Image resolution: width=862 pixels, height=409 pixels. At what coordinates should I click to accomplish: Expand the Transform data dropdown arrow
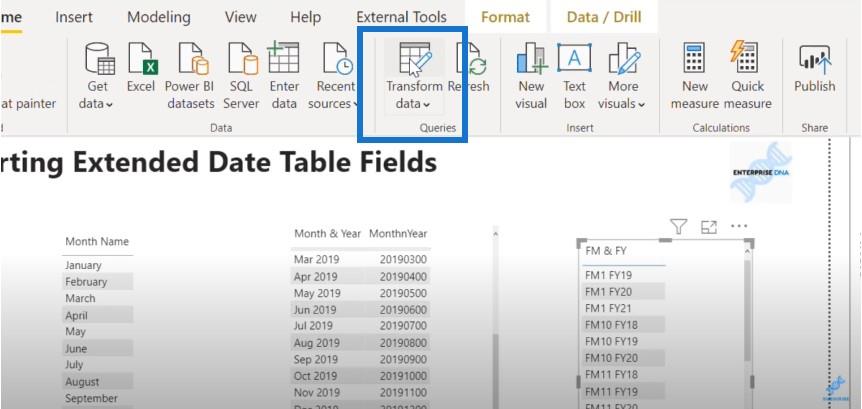point(427,104)
